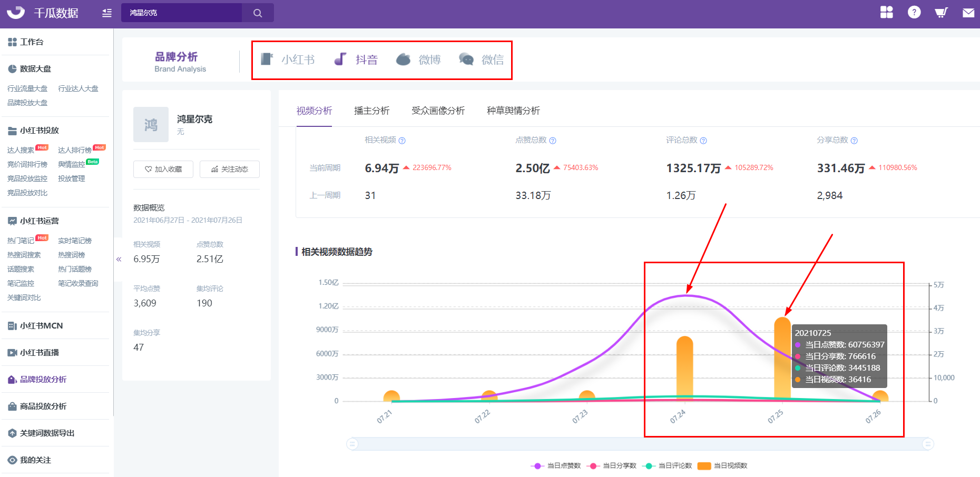Open 竞品投放对比 link
The height and width of the screenshot is (477, 980).
point(27,193)
